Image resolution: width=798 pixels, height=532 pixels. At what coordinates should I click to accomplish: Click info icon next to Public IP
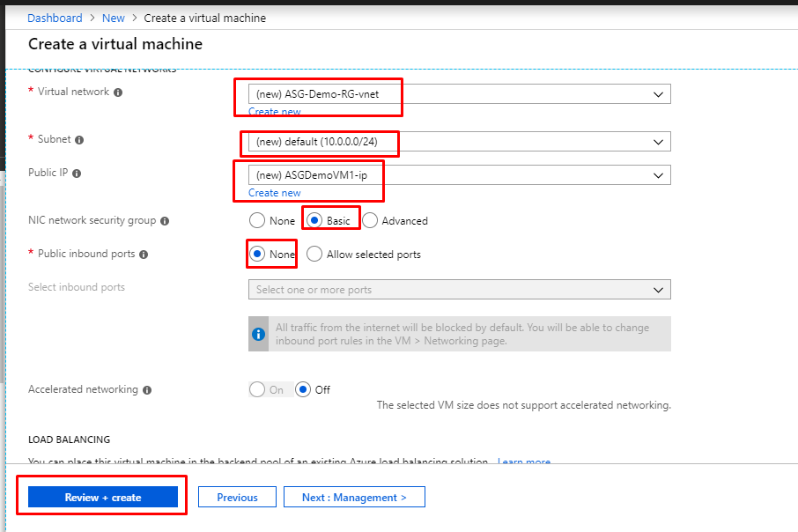tap(77, 174)
